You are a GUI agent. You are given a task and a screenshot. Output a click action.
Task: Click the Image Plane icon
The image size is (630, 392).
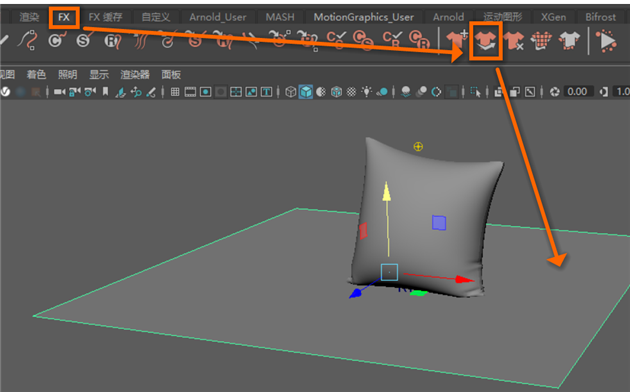point(120,92)
